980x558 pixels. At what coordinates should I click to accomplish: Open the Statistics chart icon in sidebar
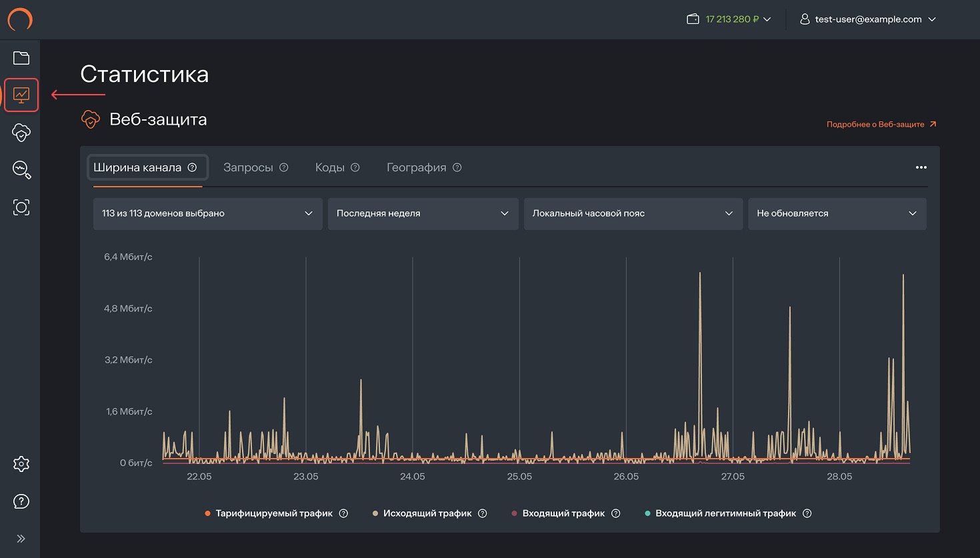tap(21, 95)
